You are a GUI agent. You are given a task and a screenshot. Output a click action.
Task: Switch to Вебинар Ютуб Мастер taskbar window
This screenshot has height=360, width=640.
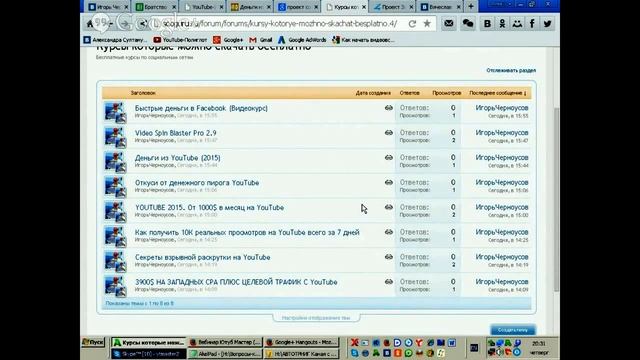[x=224, y=342]
